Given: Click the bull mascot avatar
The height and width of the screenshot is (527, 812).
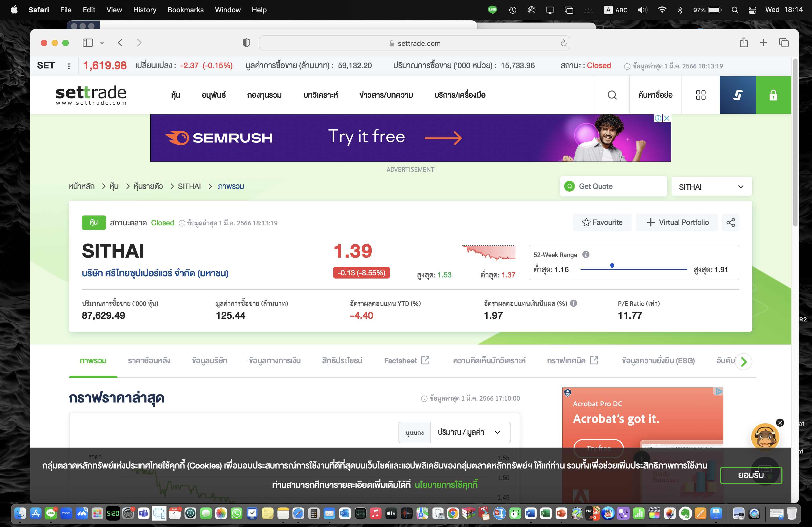Looking at the screenshot, I should click(x=765, y=437).
